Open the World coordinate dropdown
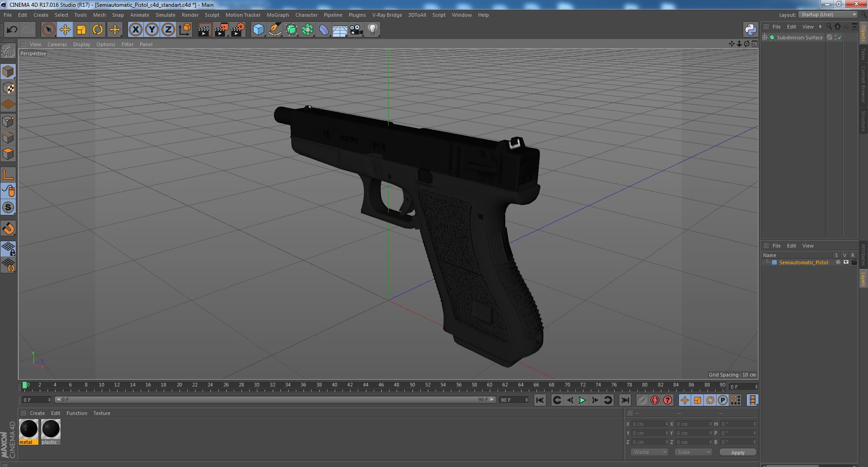 point(650,452)
